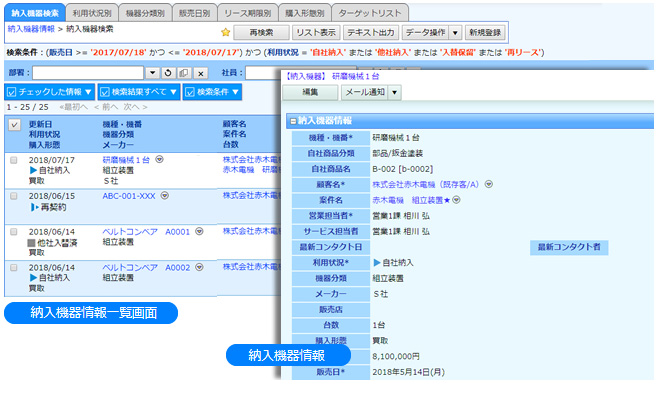
Task: Click the 株式会社赤木電 customer link in 2018/06/15 row
Action: pyautogui.click(x=251, y=195)
